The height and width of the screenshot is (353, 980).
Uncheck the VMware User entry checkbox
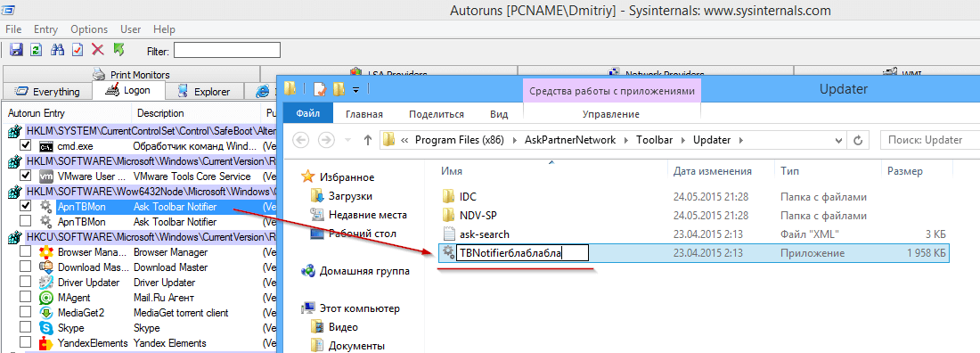pos(26,176)
